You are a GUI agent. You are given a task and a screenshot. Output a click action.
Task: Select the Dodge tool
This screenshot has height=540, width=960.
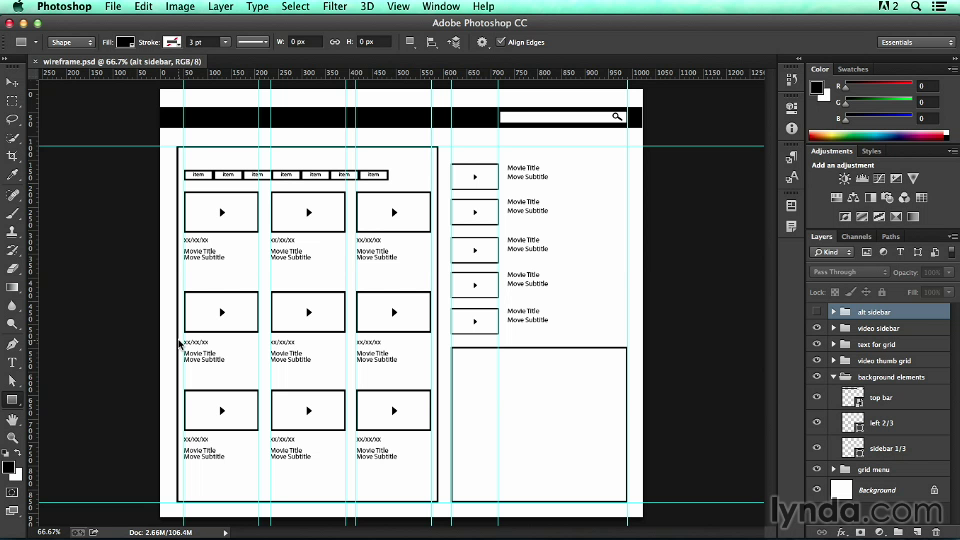pos(12,324)
